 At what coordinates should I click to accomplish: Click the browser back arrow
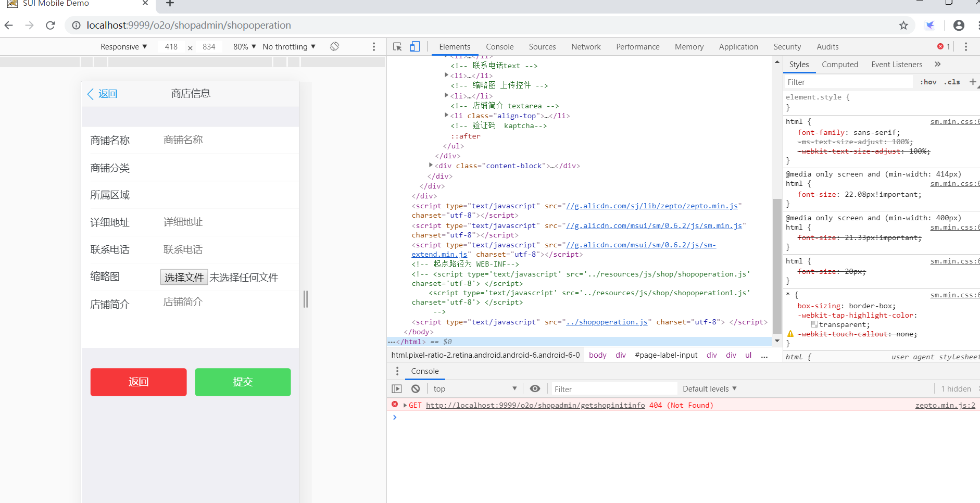point(9,25)
